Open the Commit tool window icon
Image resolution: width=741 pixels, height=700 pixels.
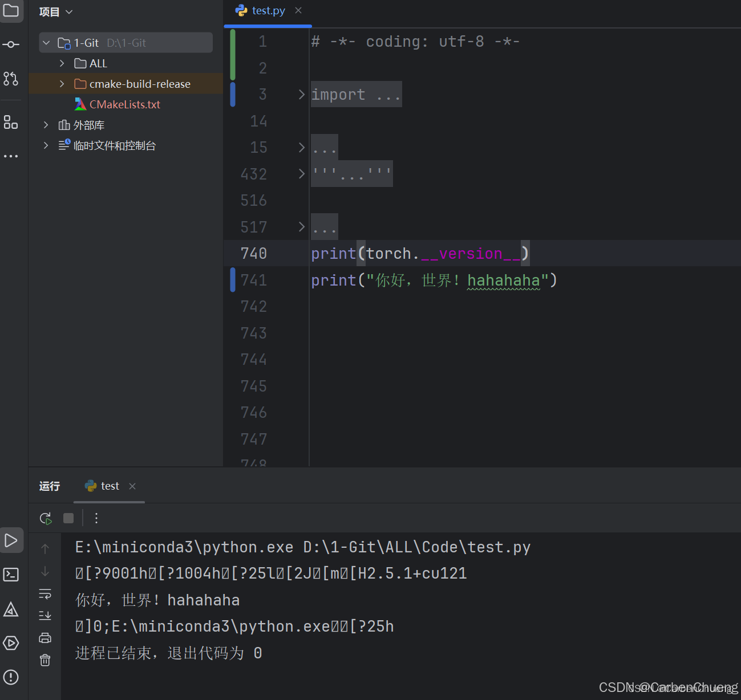coord(11,44)
